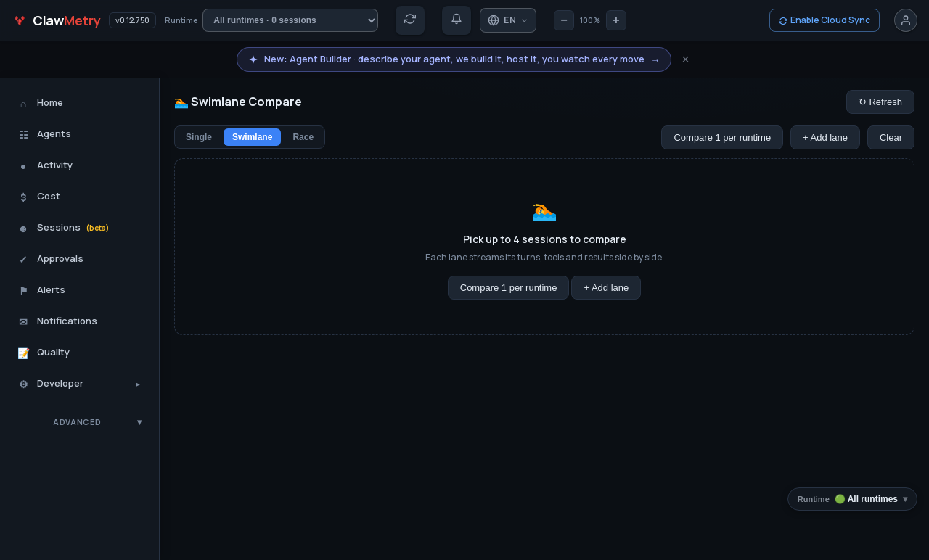Open the bottom Runtime All runtimes selector
The image size is (929, 560).
coord(852,499)
